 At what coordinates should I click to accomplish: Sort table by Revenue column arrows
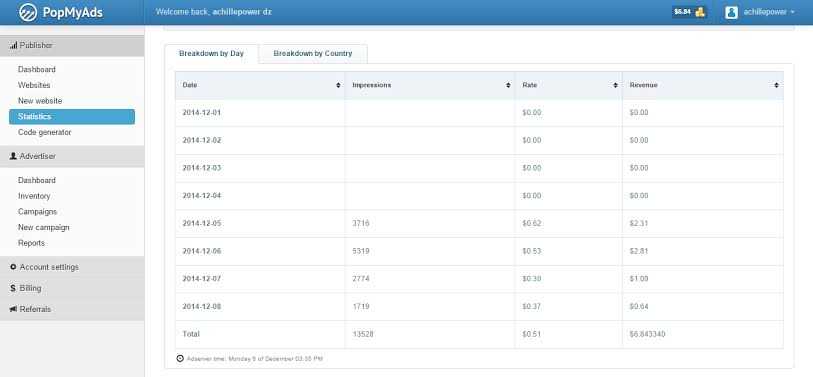(x=776, y=85)
